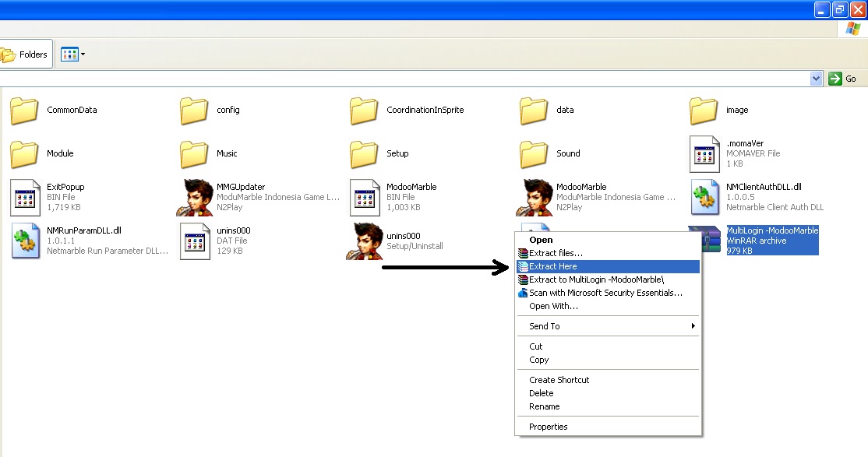Choose Extract files... in the context menu
The height and width of the screenshot is (457, 868).
pyautogui.click(x=608, y=253)
